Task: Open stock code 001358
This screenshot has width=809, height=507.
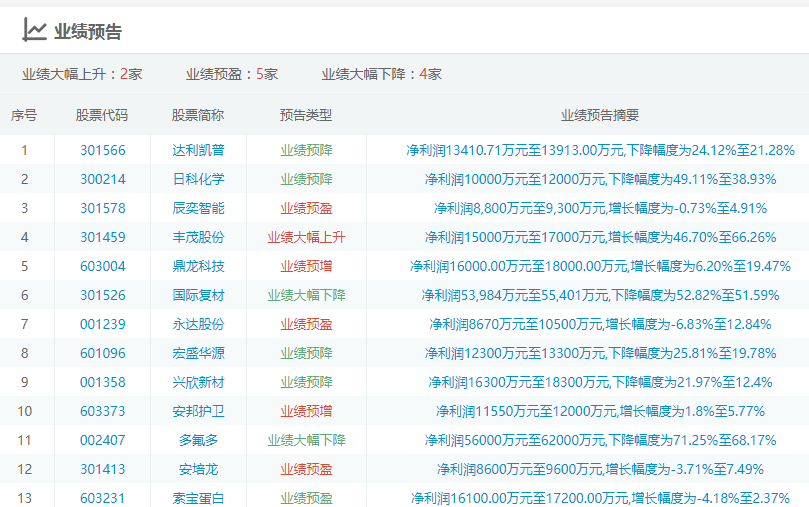Action: click(103, 382)
